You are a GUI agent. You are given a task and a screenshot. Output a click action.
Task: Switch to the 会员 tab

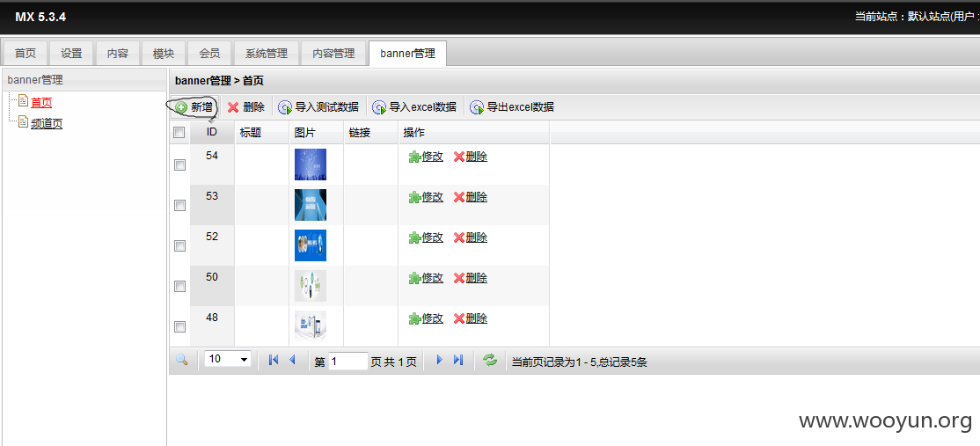tap(210, 54)
